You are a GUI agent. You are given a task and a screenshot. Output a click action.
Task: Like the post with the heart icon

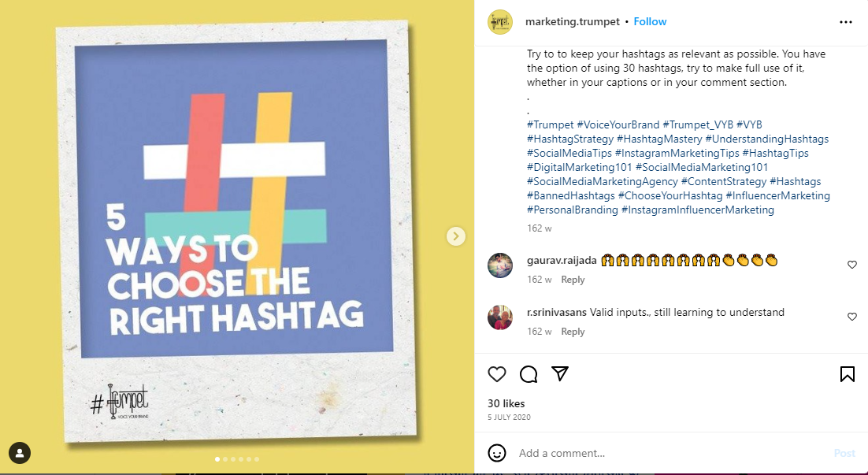pos(497,374)
